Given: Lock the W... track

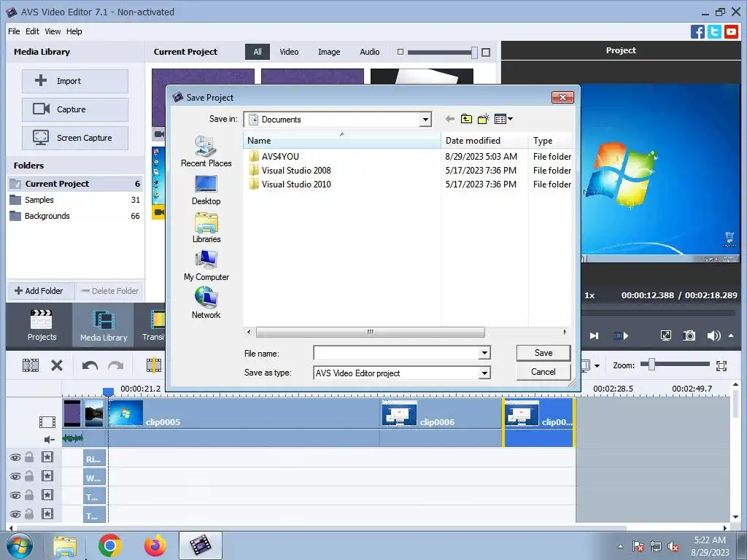Looking at the screenshot, I should coord(29,475).
